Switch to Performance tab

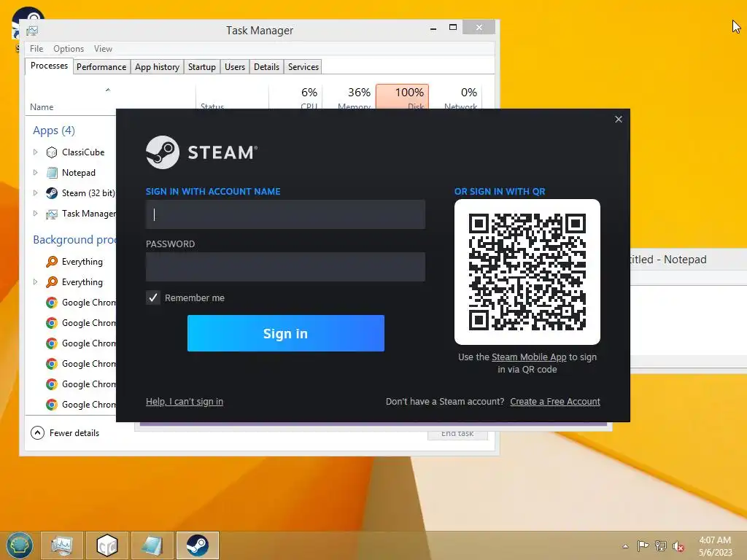pyautogui.click(x=101, y=67)
